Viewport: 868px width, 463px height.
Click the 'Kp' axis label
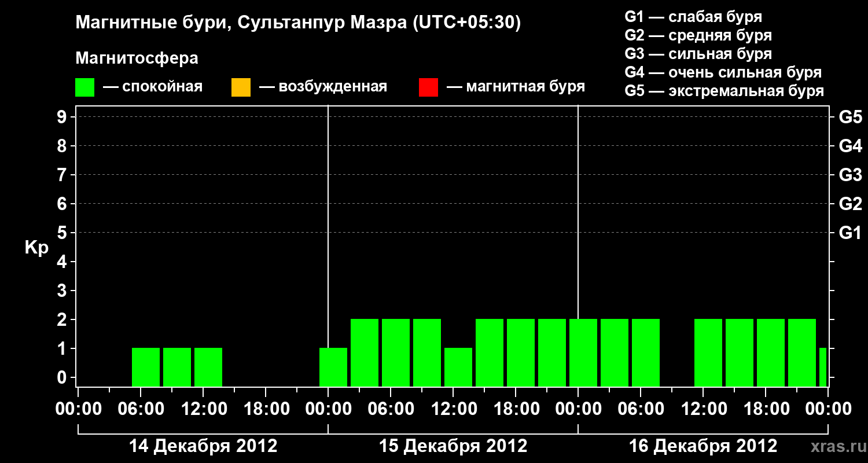click(36, 248)
